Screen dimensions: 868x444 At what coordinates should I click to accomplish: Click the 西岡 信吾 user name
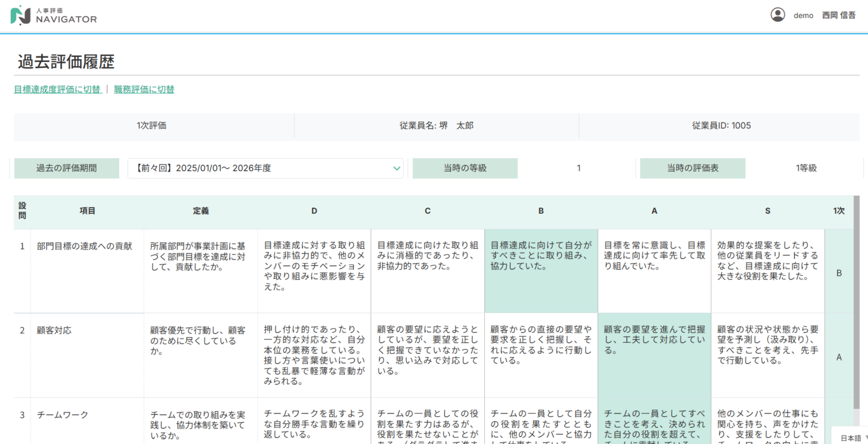(839, 15)
